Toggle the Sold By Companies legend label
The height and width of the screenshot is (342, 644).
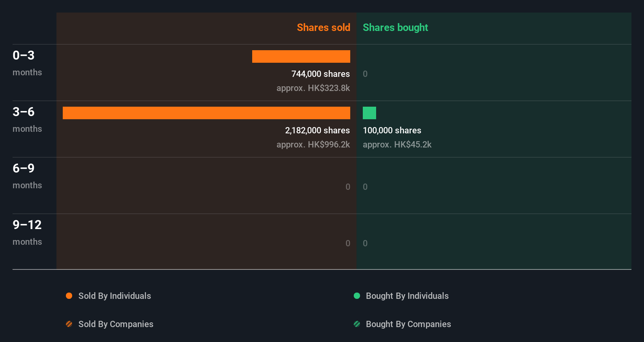click(x=116, y=324)
